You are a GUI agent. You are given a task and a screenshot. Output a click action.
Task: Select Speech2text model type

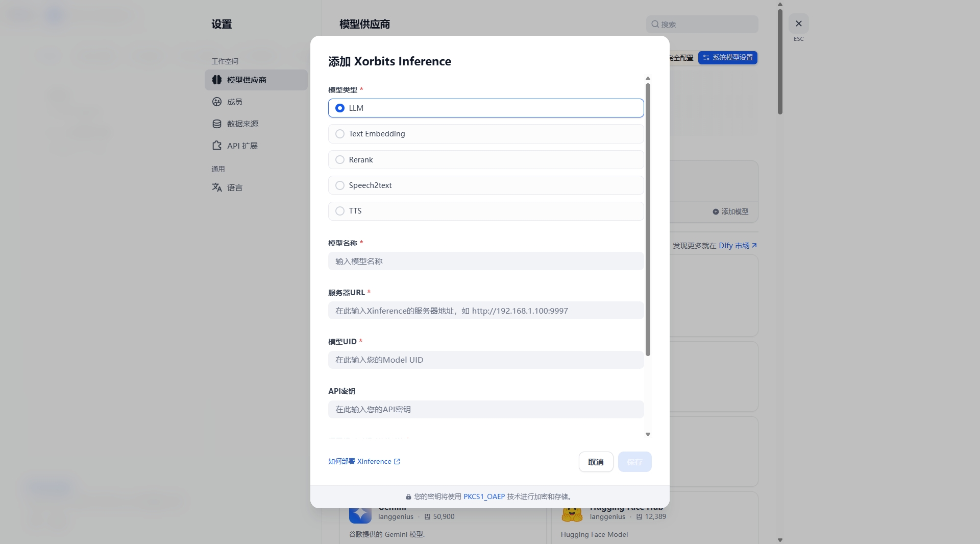coord(340,185)
